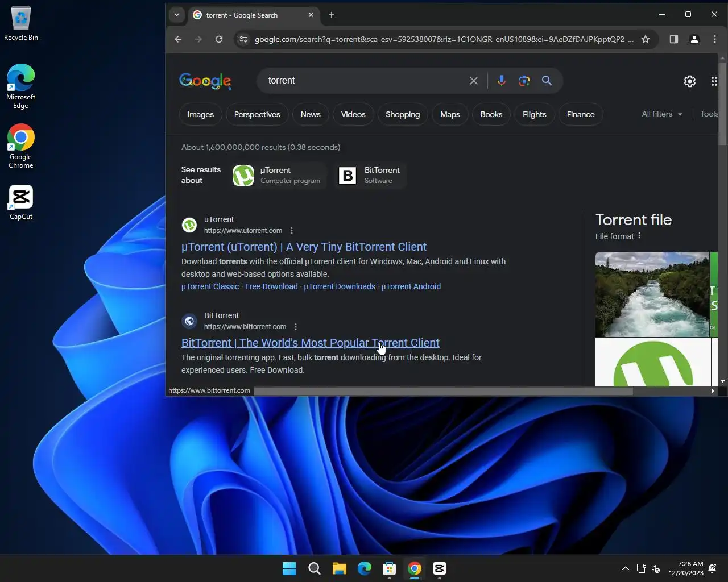
Task: Open CapCut desktop shortcut
Action: point(20,202)
